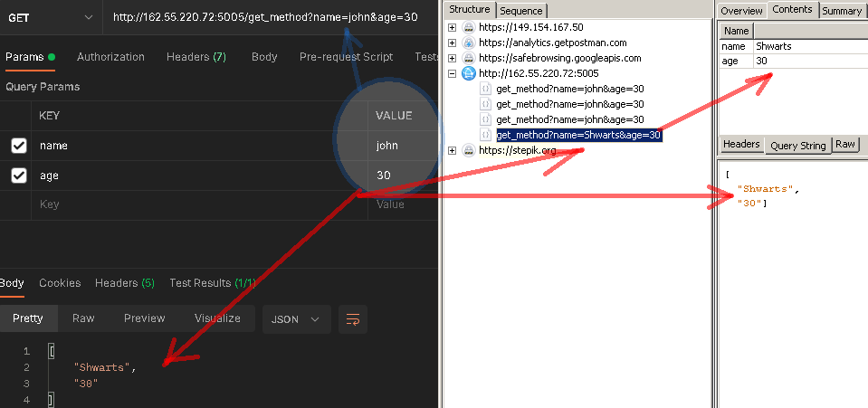868x408 pixels.
Task: Switch to the request Body tab
Action: [x=264, y=57]
